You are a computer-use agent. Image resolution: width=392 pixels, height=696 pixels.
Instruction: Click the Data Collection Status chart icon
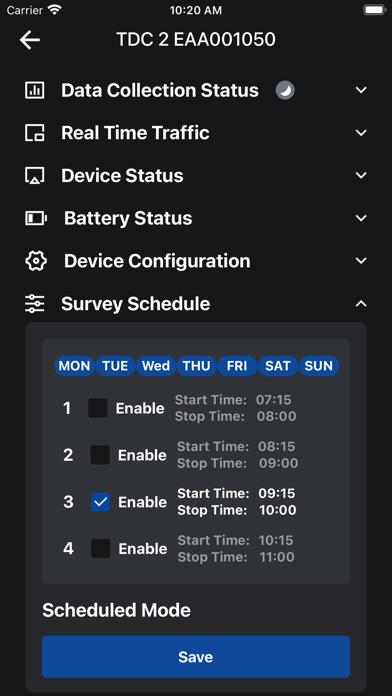[x=34, y=91]
